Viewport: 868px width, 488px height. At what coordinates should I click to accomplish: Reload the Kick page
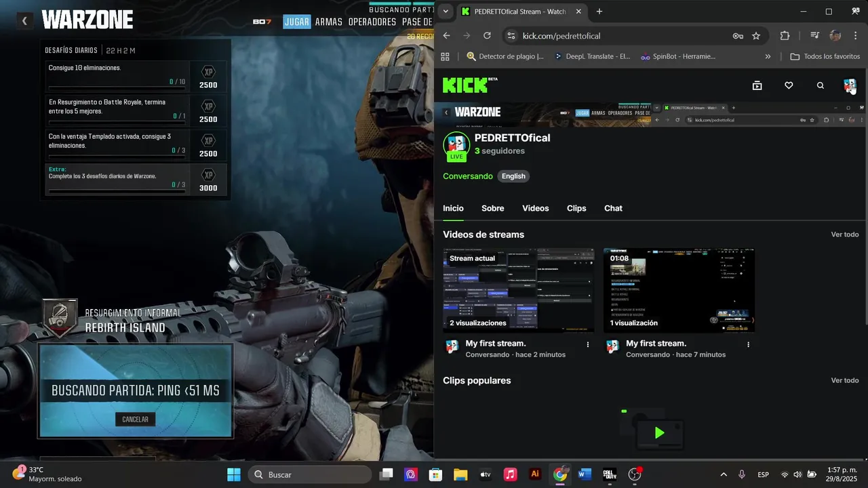click(x=487, y=36)
